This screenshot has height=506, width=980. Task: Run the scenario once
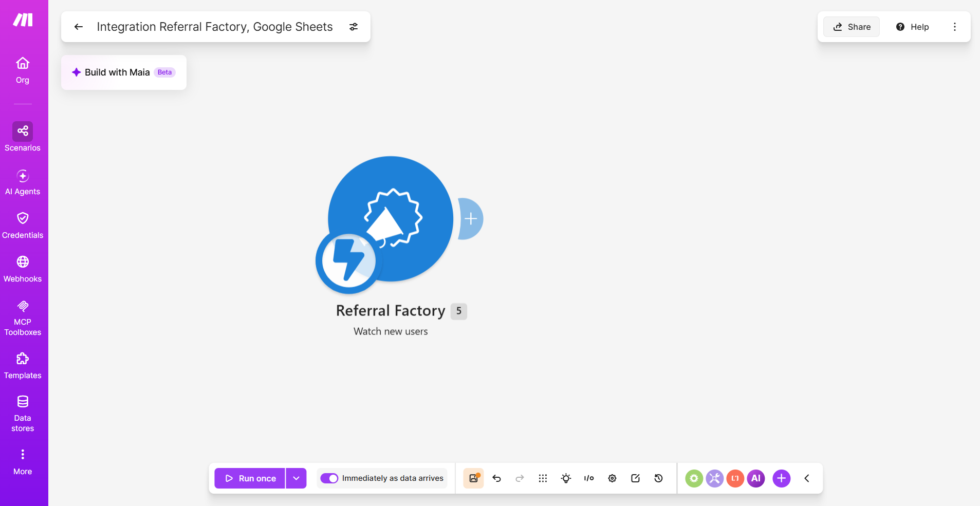(250, 478)
